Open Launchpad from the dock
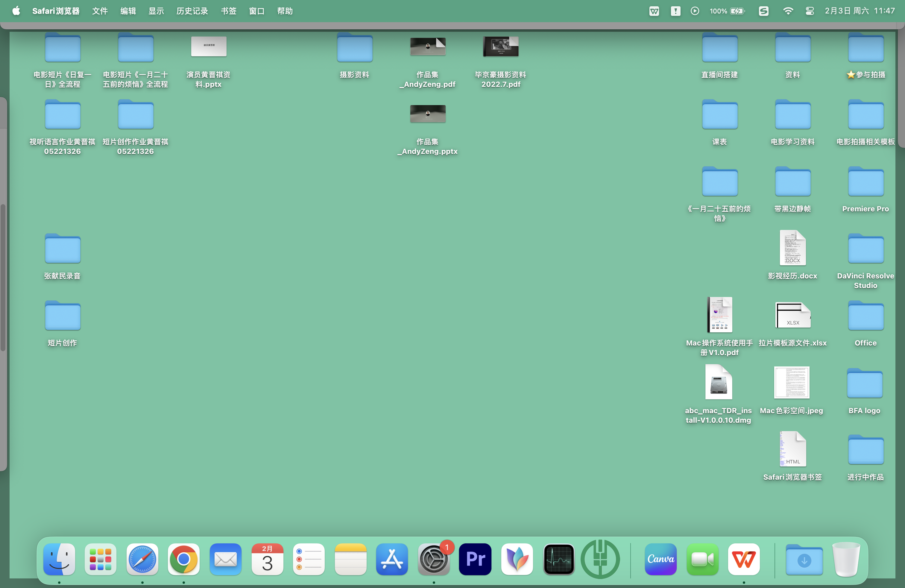The image size is (905, 588). point(100,559)
